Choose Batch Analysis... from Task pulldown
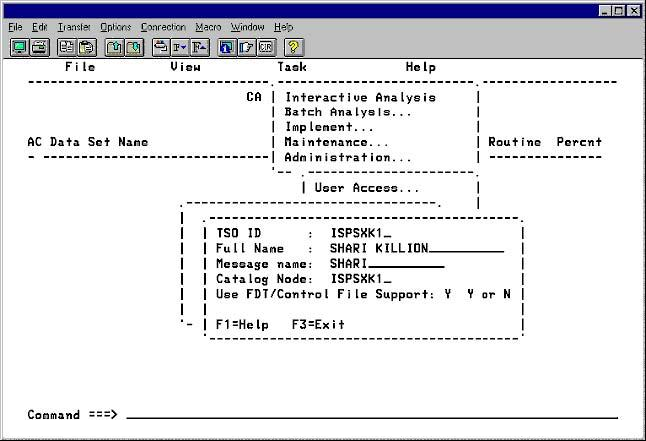This screenshot has width=646, height=441. pos(348,112)
